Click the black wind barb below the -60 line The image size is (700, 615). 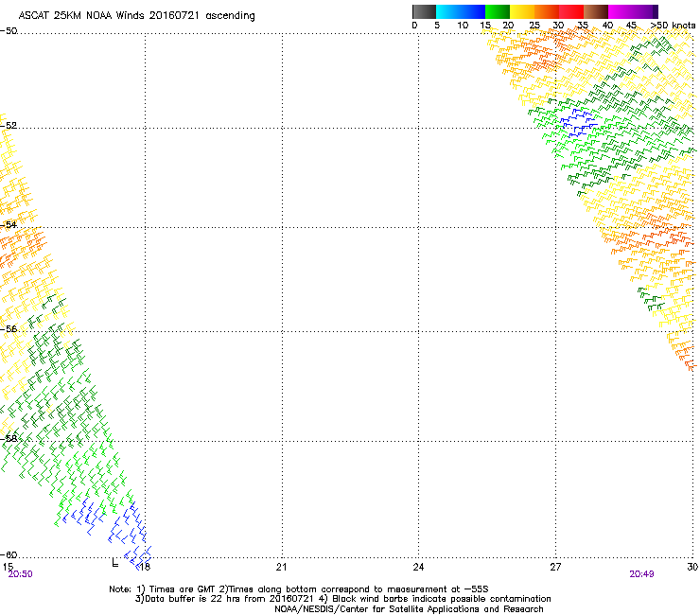click(114, 562)
